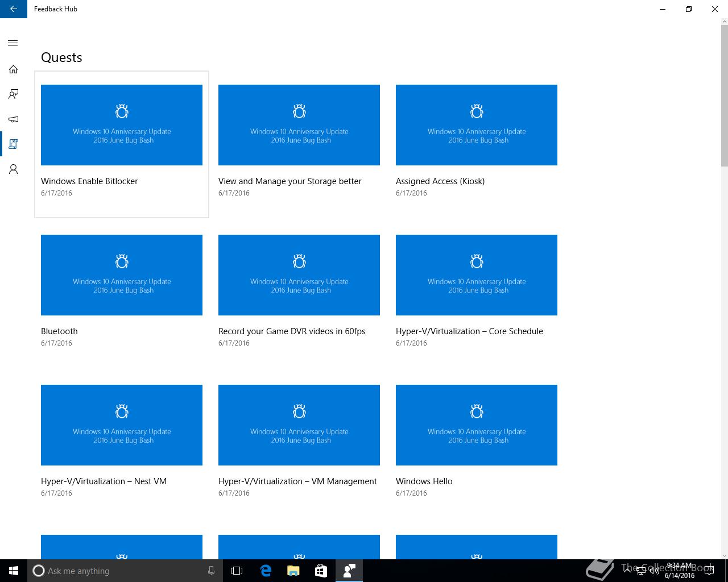Select the Feedback Hub taskbar icon
728x582 pixels.
point(349,571)
